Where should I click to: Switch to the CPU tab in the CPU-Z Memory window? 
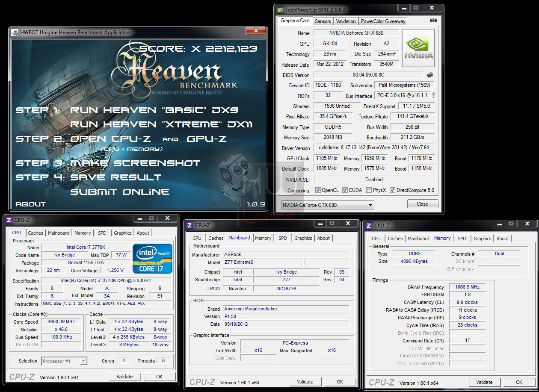point(376,239)
